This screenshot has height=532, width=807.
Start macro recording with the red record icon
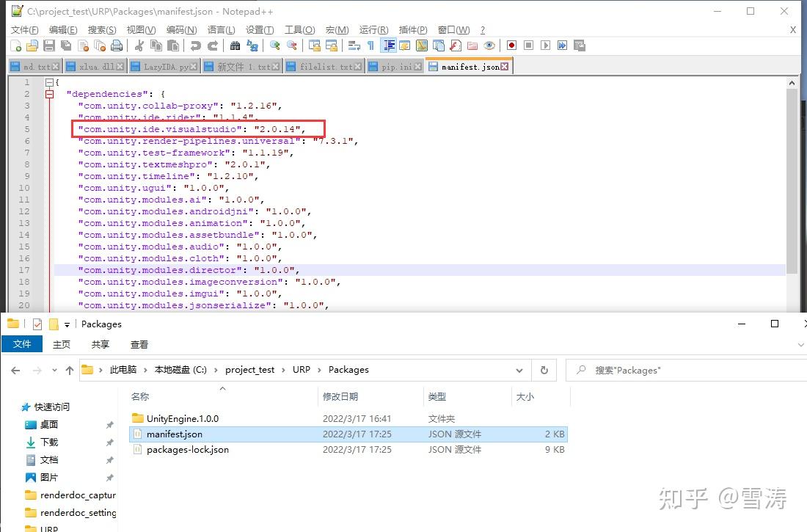[511, 45]
